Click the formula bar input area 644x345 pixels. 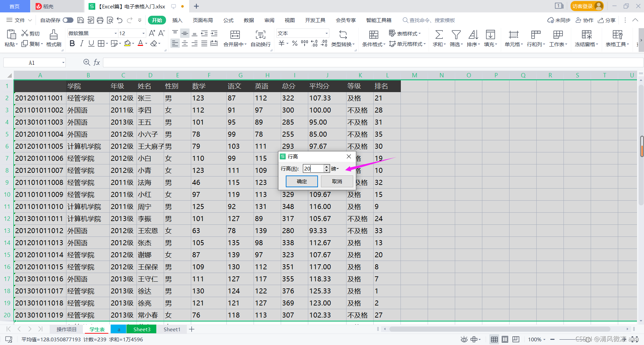(x=373, y=63)
